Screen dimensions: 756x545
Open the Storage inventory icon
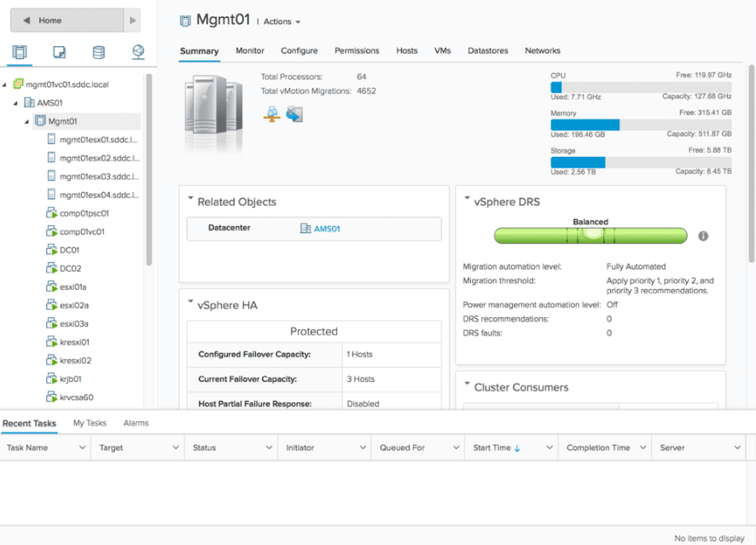(99, 52)
